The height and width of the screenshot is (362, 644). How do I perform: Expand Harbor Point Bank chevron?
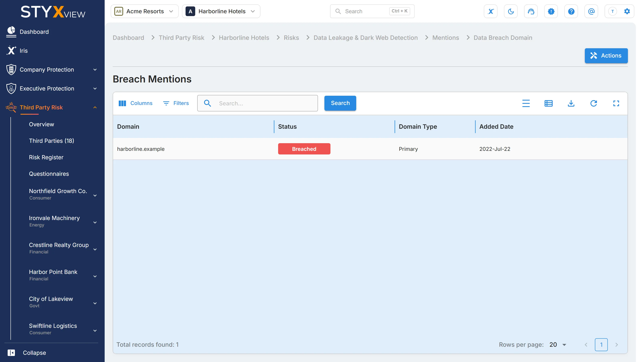click(95, 276)
